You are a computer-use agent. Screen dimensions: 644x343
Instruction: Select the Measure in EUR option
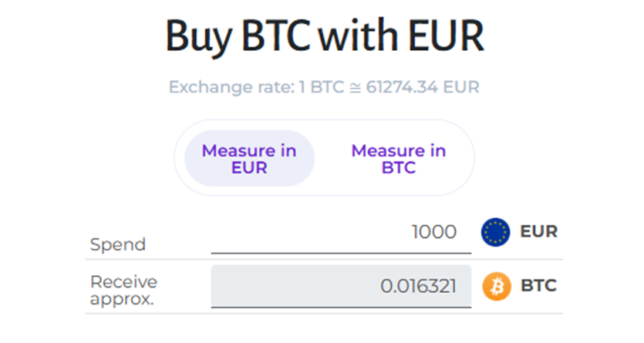click(249, 159)
